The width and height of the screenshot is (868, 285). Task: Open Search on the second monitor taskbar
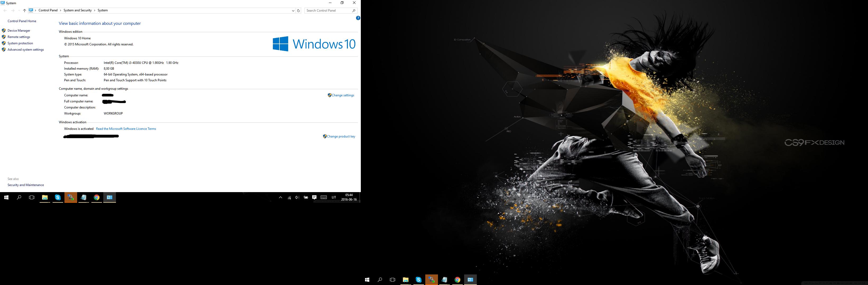tap(380, 280)
